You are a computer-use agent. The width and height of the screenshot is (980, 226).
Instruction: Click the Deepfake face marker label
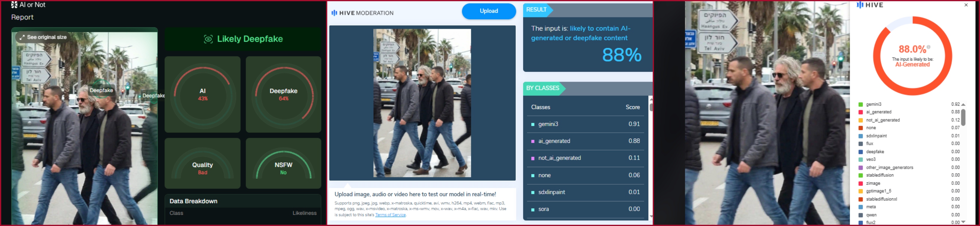pos(101,90)
